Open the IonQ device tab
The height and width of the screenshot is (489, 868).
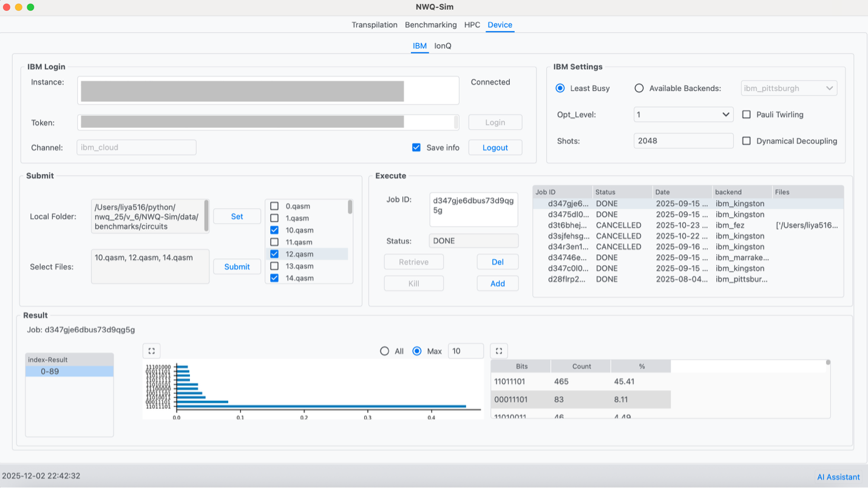pos(442,46)
